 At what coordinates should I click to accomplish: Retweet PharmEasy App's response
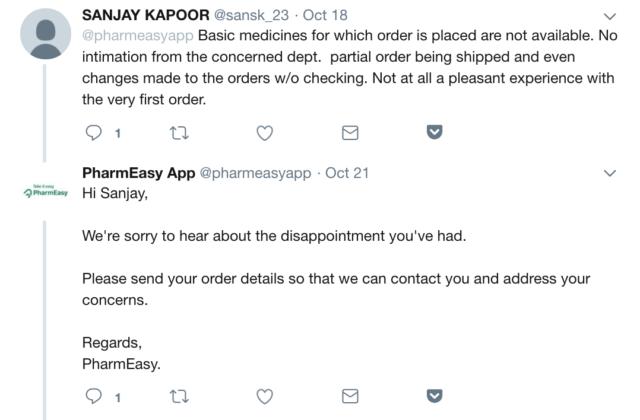point(179,397)
